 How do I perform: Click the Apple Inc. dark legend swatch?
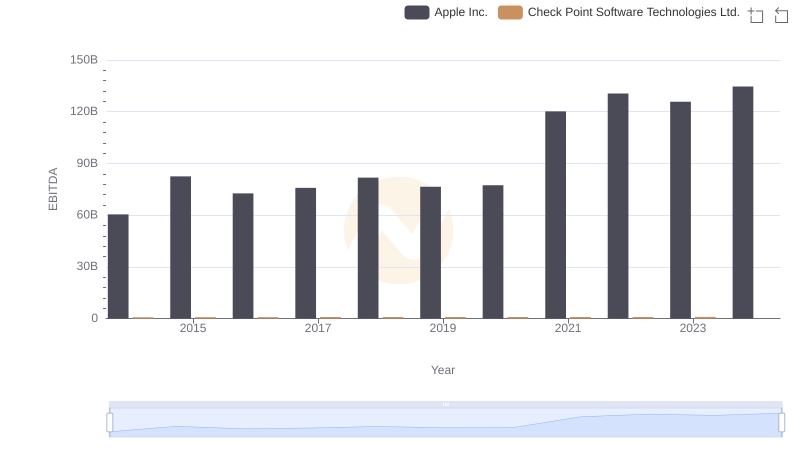[417, 12]
